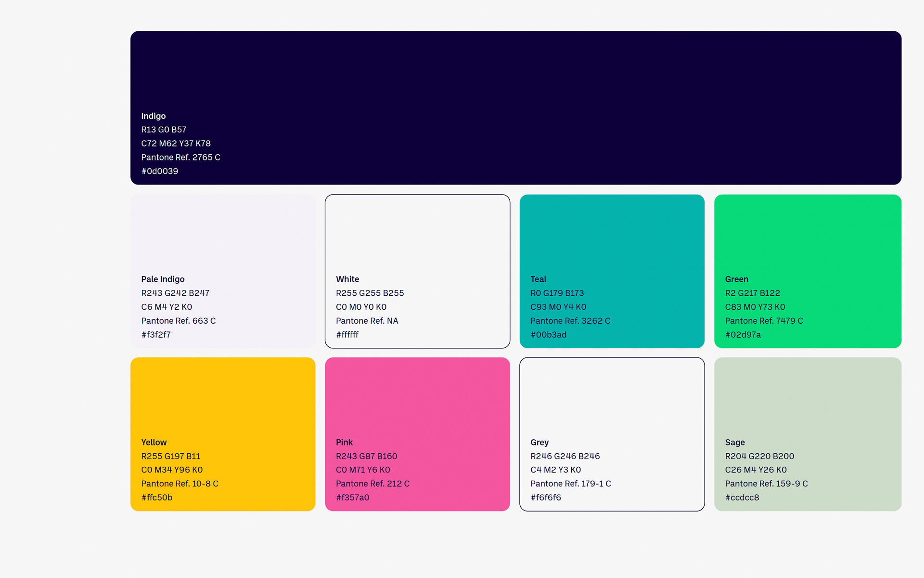924x578 pixels.
Task: Click the #02d97a hex value
Action: coord(743,335)
